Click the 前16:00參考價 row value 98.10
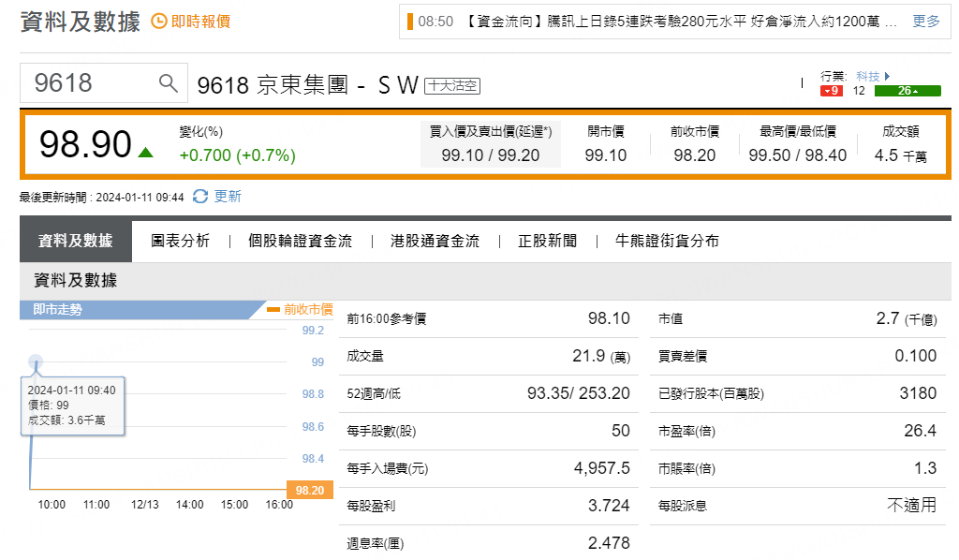This screenshot has width=959, height=560. pyautogui.click(x=609, y=317)
